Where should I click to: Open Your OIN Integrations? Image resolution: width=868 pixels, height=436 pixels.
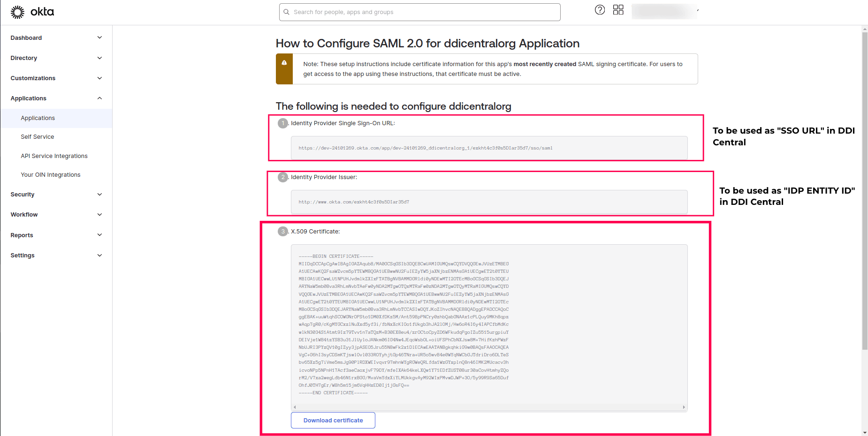click(51, 175)
